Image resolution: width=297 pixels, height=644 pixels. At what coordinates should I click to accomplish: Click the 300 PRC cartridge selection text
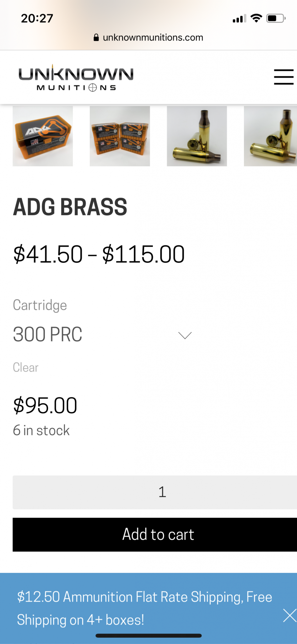tap(48, 334)
